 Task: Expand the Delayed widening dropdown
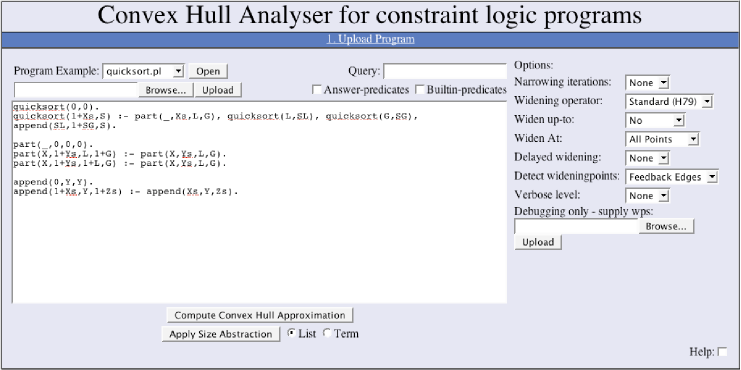click(647, 158)
